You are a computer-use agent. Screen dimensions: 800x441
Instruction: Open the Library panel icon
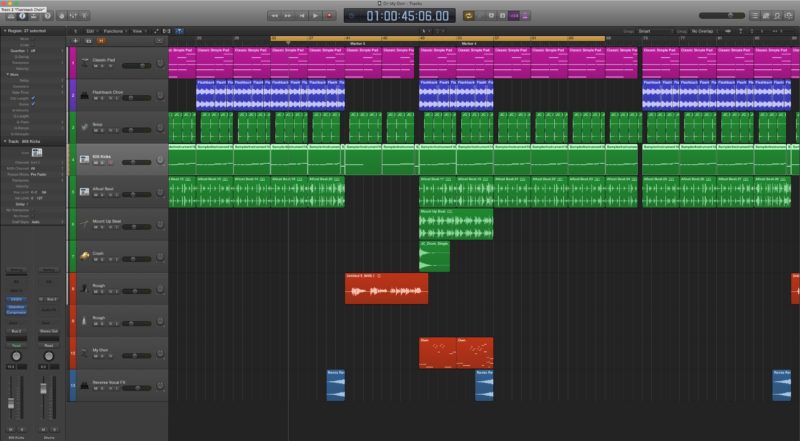click(11, 16)
